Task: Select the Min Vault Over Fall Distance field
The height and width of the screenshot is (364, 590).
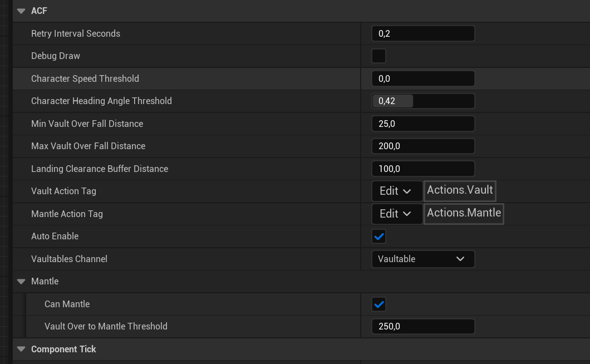Action: point(422,124)
